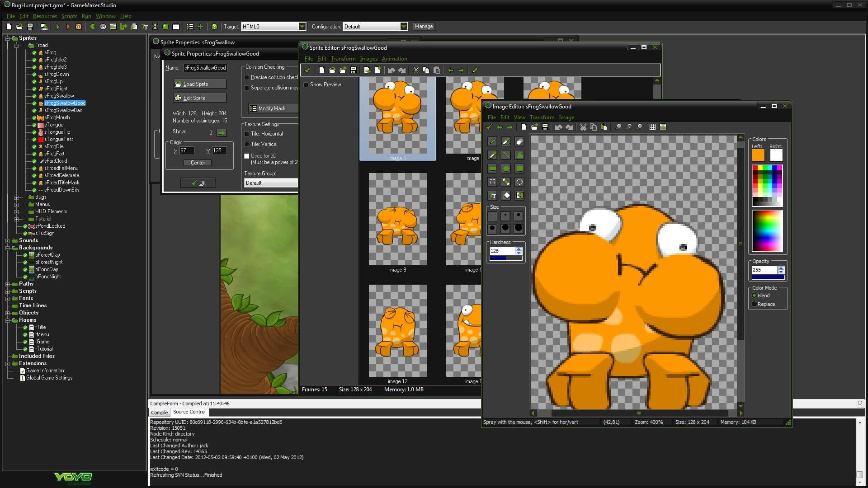Select the pencil tool in Image Editor
The image size is (868, 488).
click(x=492, y=141)
